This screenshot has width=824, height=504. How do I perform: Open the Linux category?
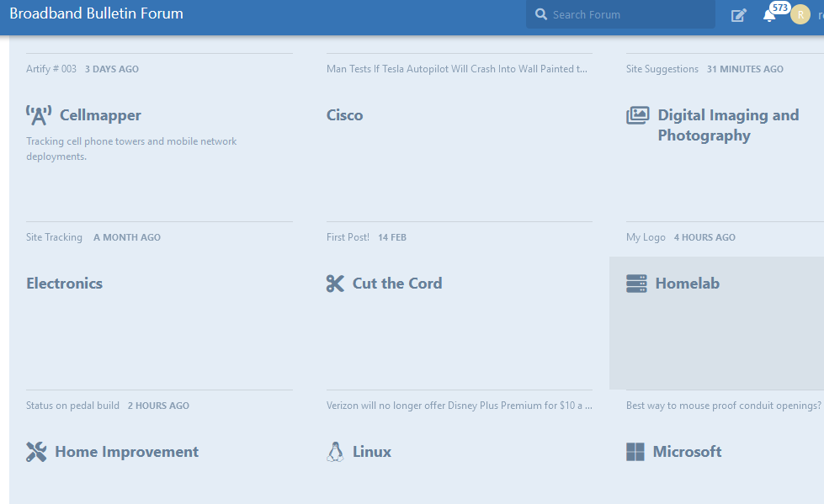tap(372, 452)
